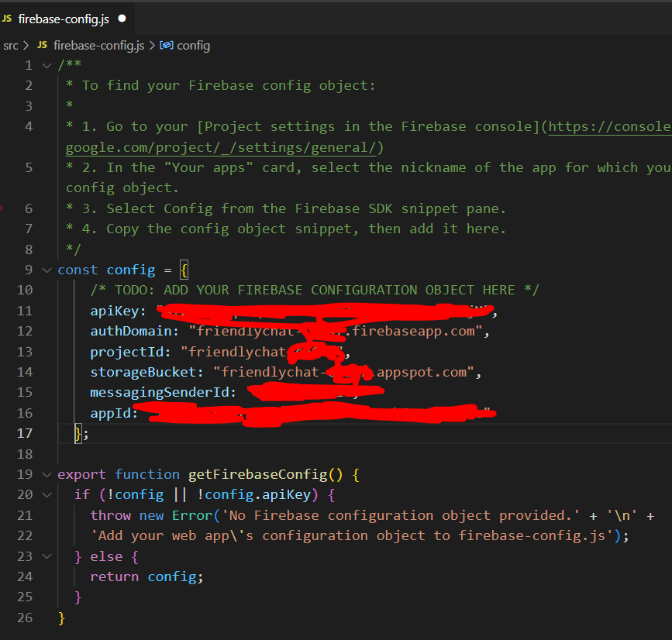Screen dimensions: 672x640
Task: Fold the else block at line 23
Action: pyautogui.click(x=47, y=556)
